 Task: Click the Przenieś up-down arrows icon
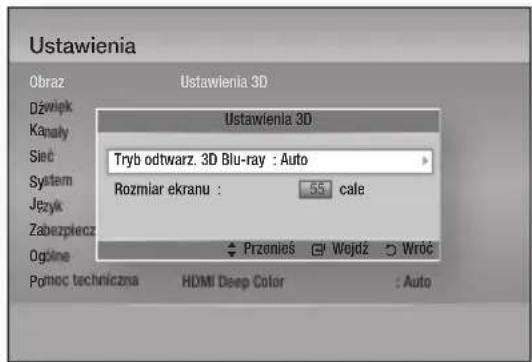(231, 249)
